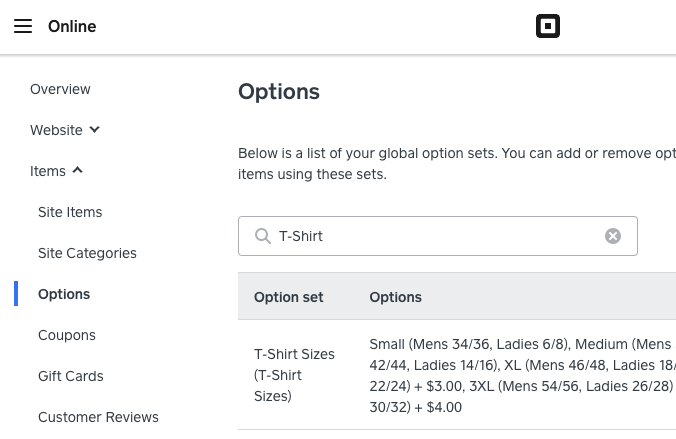Click the T-Shirt size options list cell
The image size is (676, 439).
tap(520, 375)
